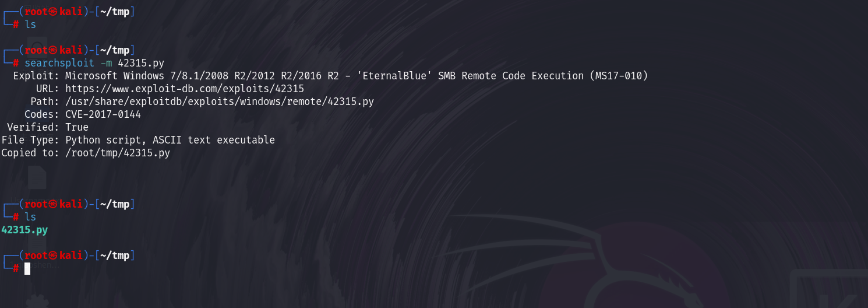
Task: Click the /usr/share/exploitdb exploit path
Action: tap(219, 101)
